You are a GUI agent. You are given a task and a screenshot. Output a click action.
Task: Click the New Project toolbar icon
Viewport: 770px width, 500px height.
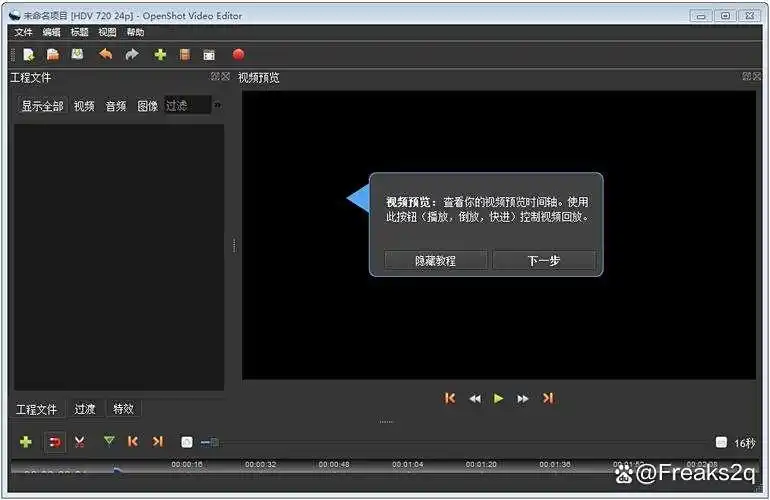coord(28,55)
